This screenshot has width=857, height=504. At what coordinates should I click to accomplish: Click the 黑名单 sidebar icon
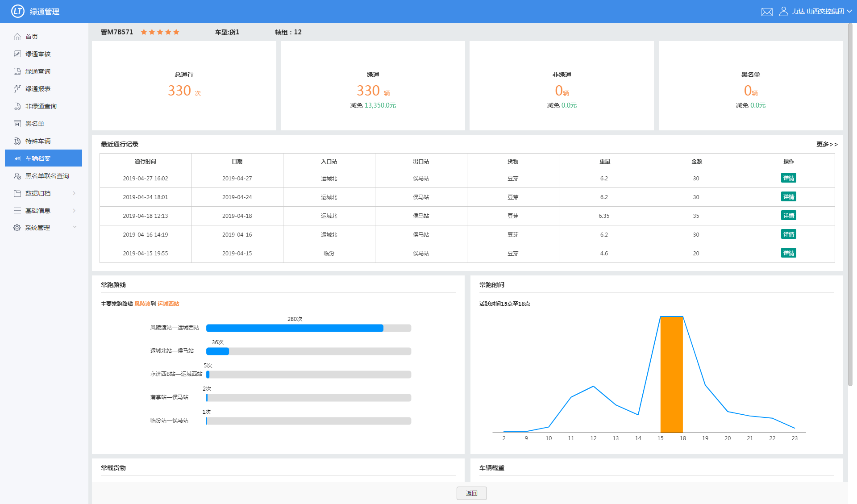coord(17,124)
